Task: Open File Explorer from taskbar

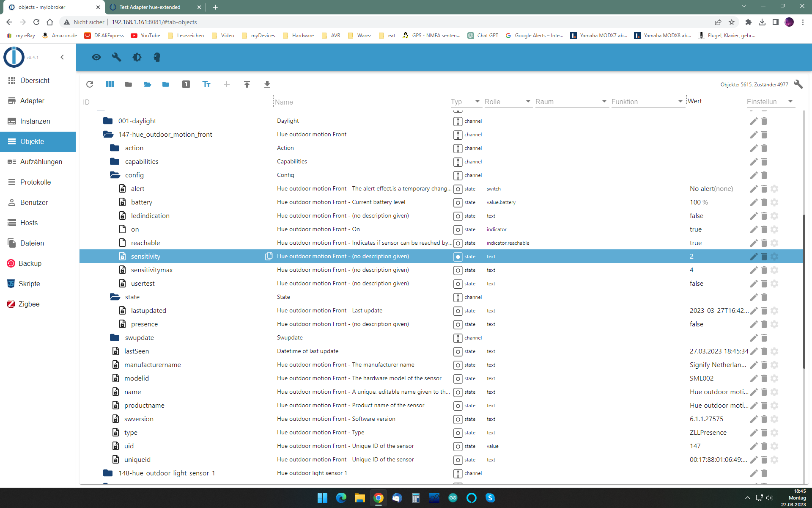Action: [359, 498]
